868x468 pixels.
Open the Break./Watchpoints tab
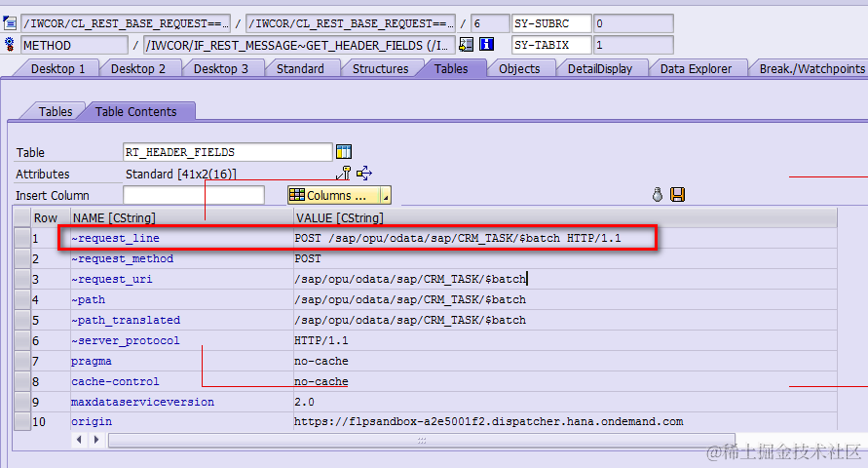pos(812,68)
